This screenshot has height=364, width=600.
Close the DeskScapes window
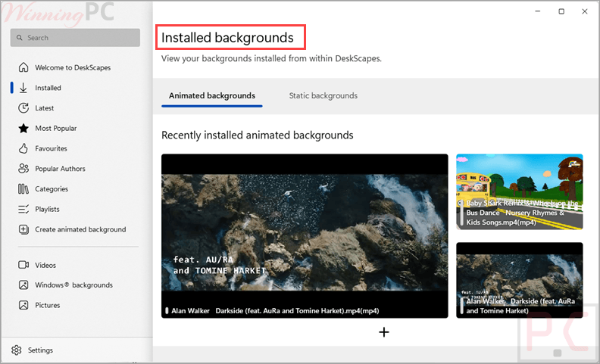click(585, 11)
